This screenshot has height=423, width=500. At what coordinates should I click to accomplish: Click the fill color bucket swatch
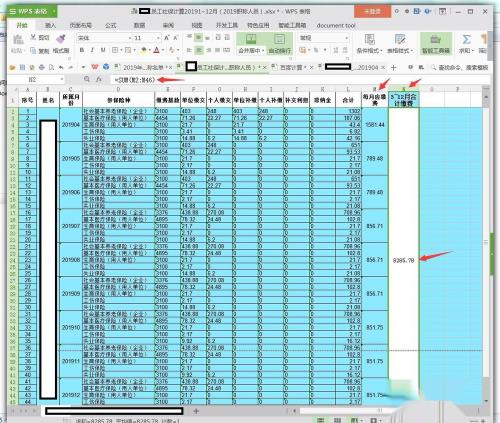point(144,50)
